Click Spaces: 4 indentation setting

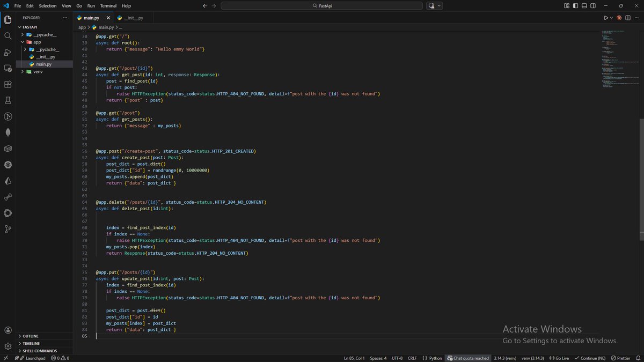[378, 358]
